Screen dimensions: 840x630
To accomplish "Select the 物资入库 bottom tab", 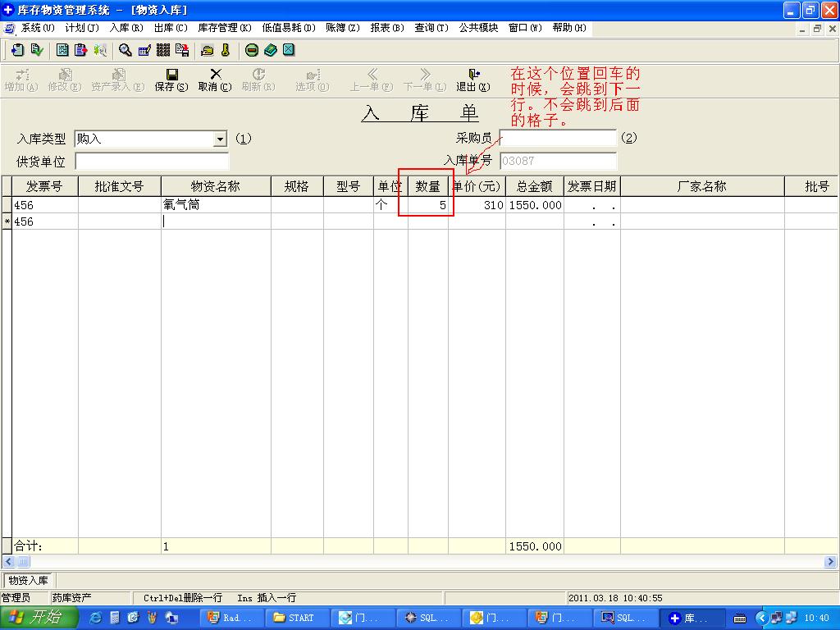I will [28, 580].
